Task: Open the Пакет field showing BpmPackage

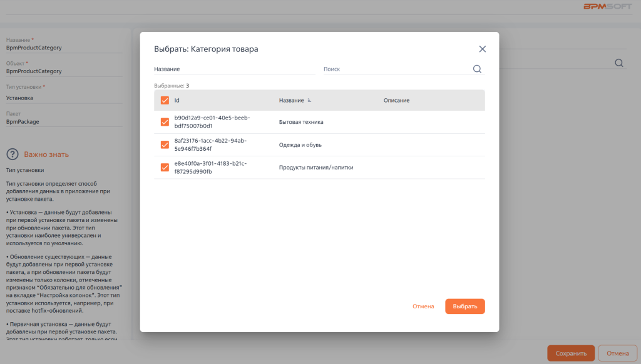Action: (63, 122)
